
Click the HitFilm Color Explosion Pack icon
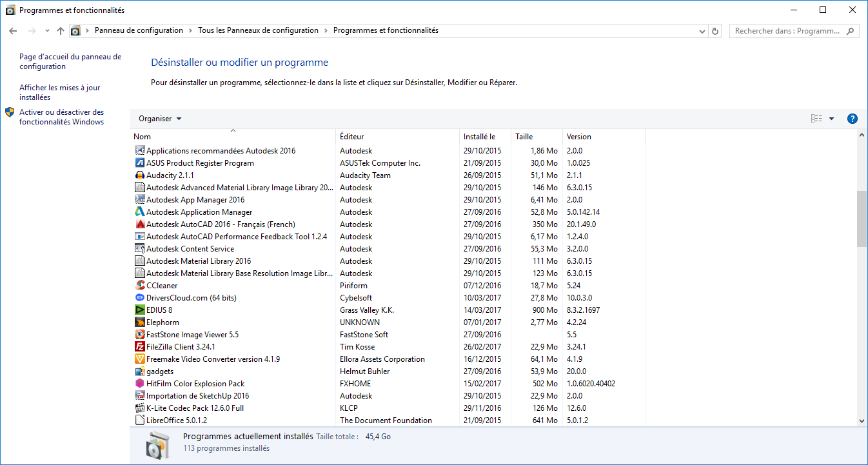[140, 384]
